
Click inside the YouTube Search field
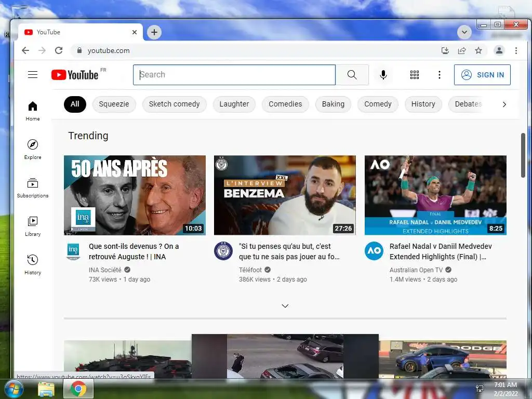pos(234,75)
